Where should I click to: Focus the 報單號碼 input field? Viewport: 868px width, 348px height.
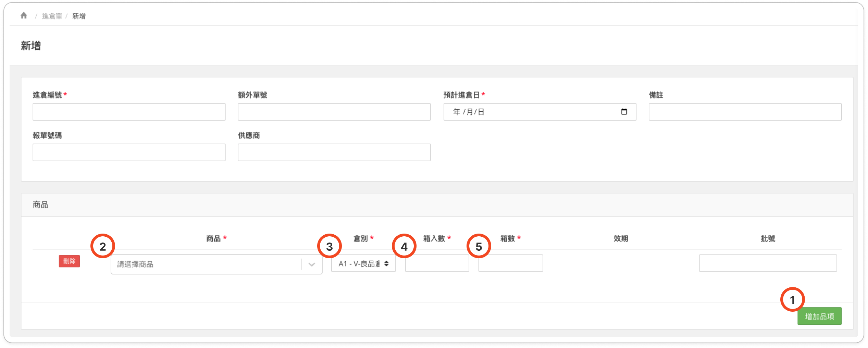click(x=129, y=152)
